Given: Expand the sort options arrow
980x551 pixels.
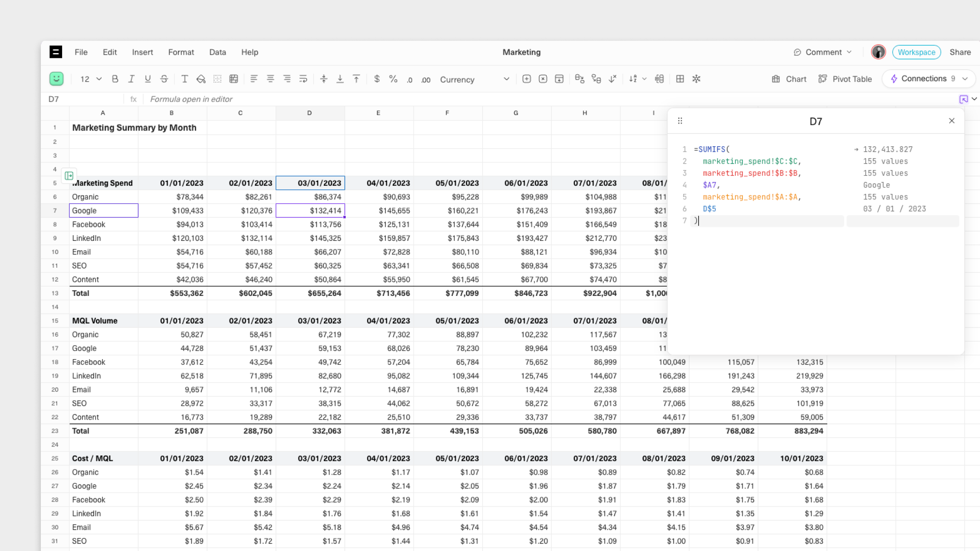Looking at the screenshot, I should [644, 79].
